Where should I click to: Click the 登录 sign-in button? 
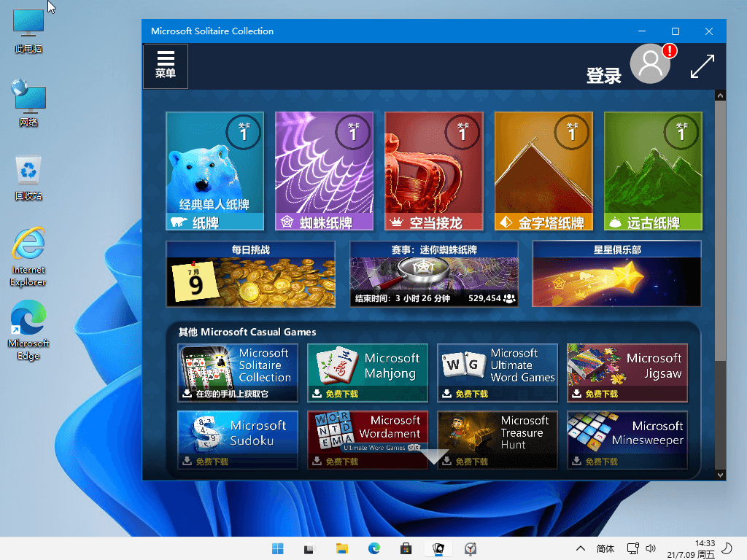(603, 75)
